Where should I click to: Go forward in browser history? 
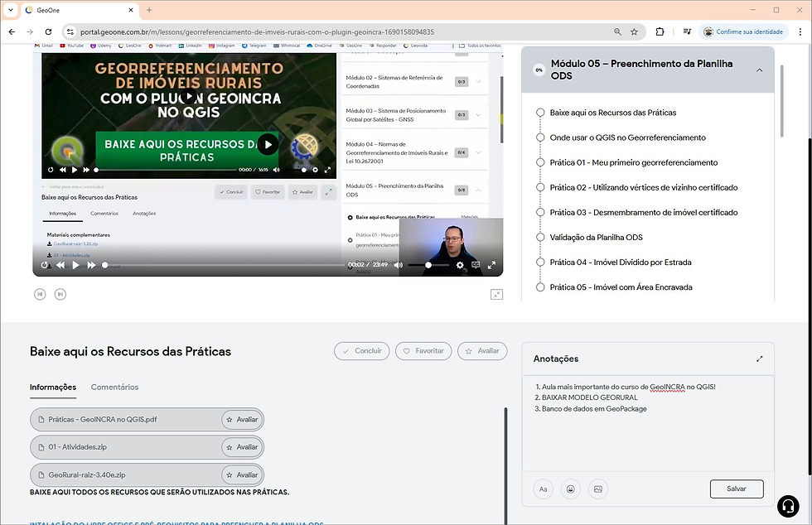pos(30,31)
